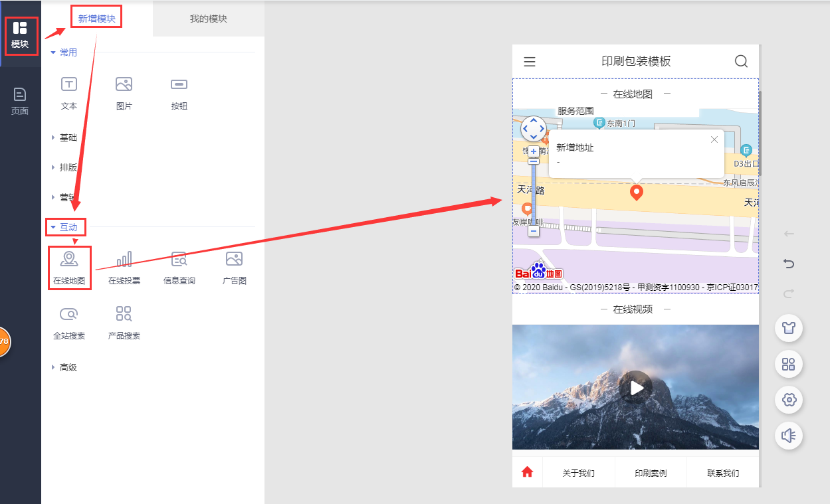Open 联系我们 in bottom navigation
Screen dimensions: 830x504
point(723,473)
